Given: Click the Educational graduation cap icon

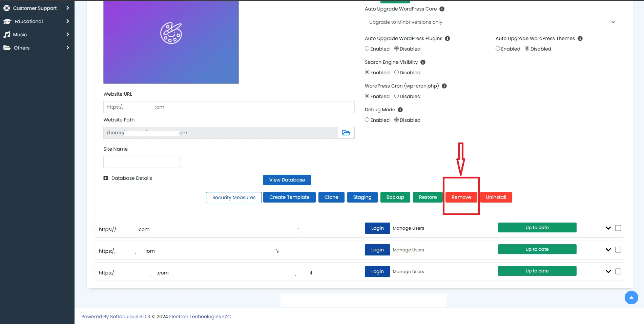Looking at the screenshot, I should click(x=7, y=21).
